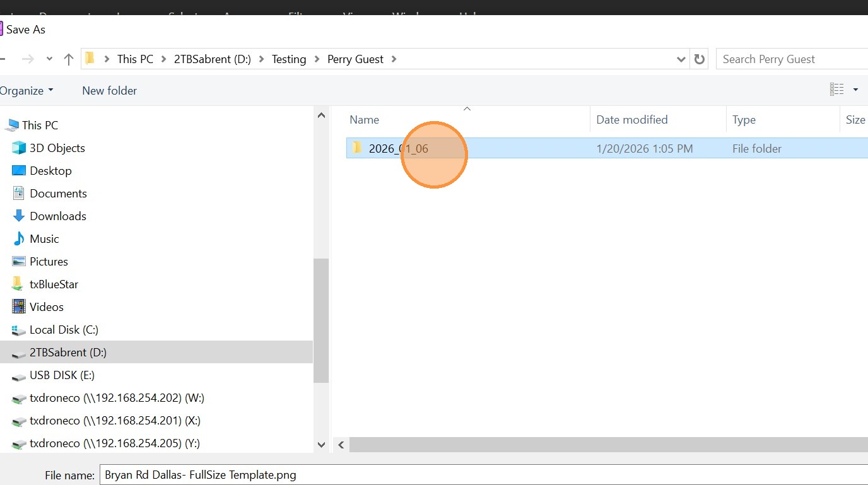This screenshot has height=485, width=868.
Task: Change view with the view icon
Action: coord(836,90)
